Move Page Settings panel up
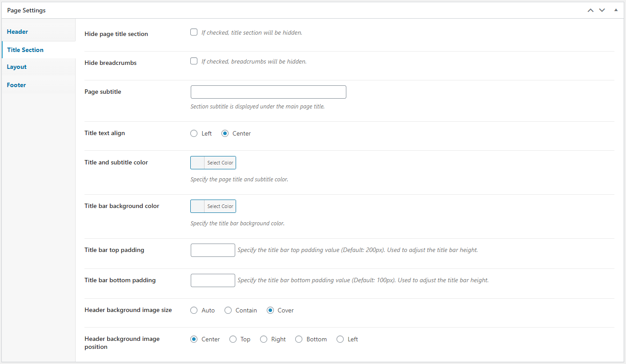 pos(590,10)
